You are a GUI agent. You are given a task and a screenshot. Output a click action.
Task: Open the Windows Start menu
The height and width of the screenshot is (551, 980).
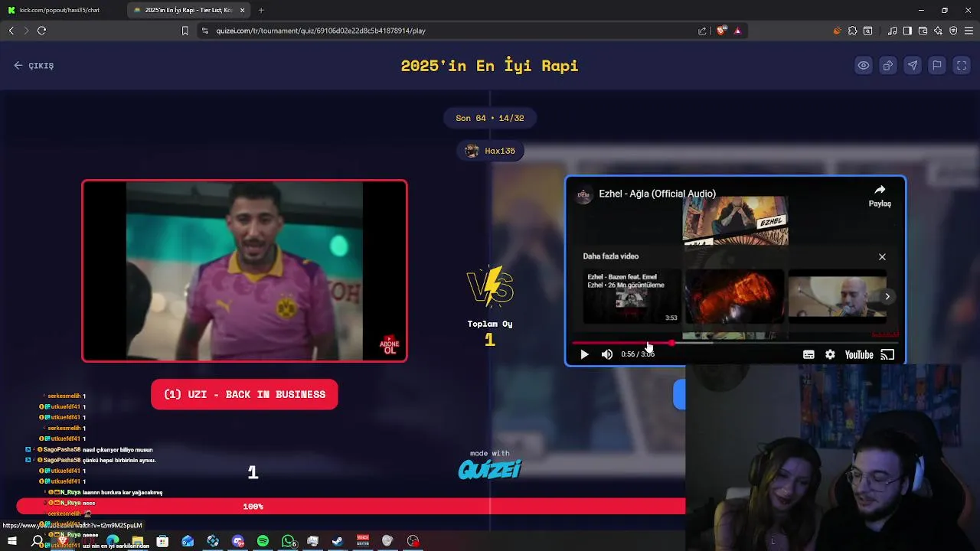pos(12,541)
